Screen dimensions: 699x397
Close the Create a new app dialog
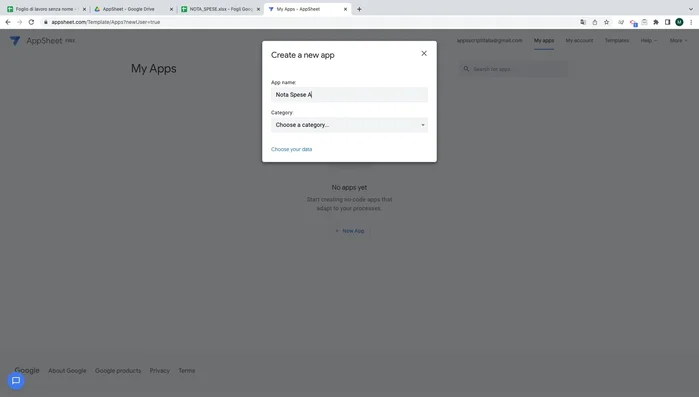coord(424,53)
